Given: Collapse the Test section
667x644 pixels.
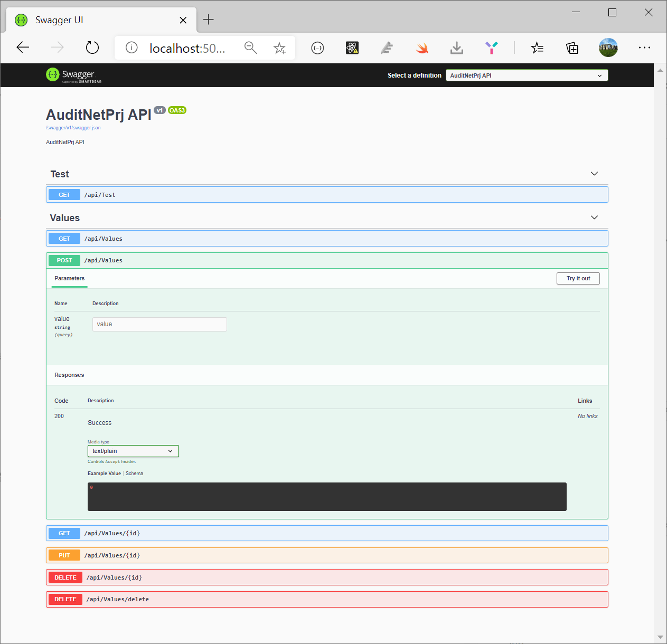Looking at the screenshot, I should [x=594, y=174].
